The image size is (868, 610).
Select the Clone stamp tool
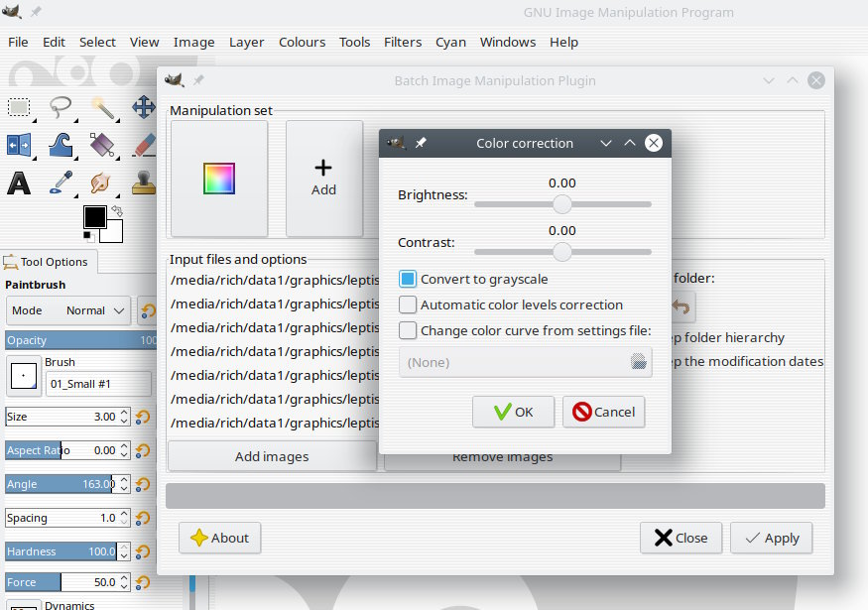pyautogui.click(x=144, y=183)
